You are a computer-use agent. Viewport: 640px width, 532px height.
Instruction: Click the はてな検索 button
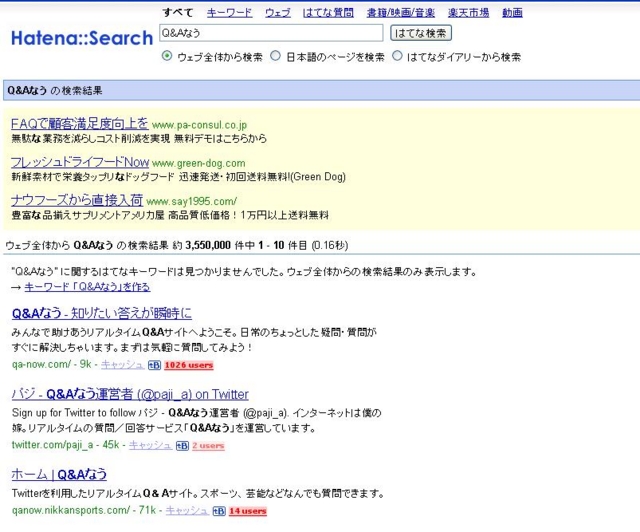pos(421,33)
